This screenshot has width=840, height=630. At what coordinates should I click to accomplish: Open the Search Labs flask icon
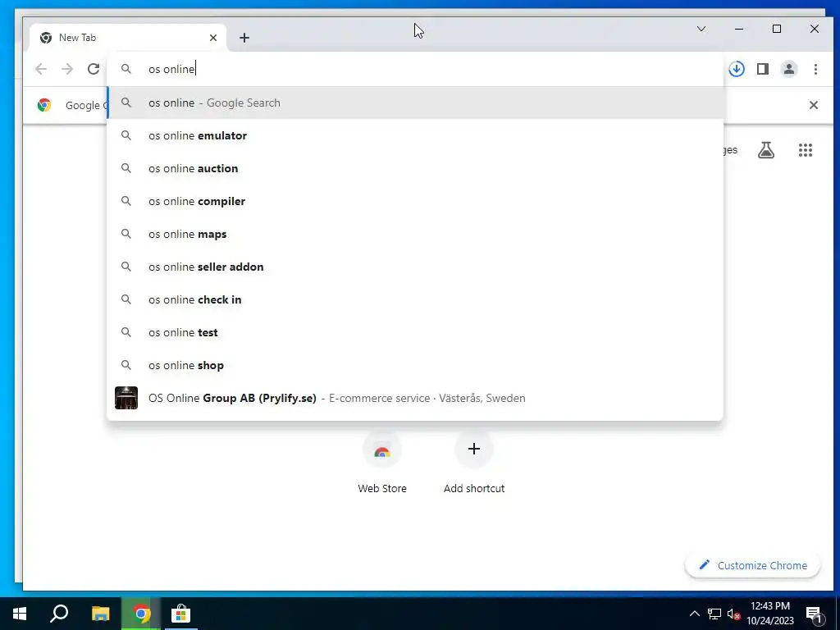[766, 150]
